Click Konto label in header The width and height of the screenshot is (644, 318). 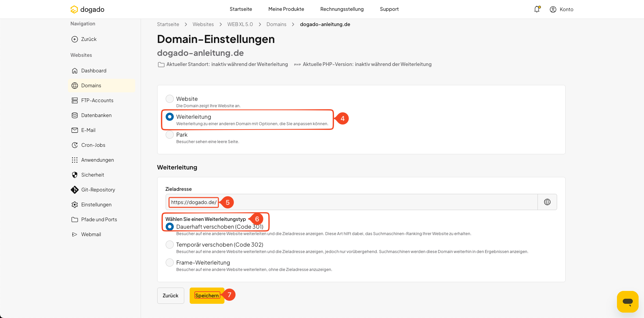pos(567,9)
